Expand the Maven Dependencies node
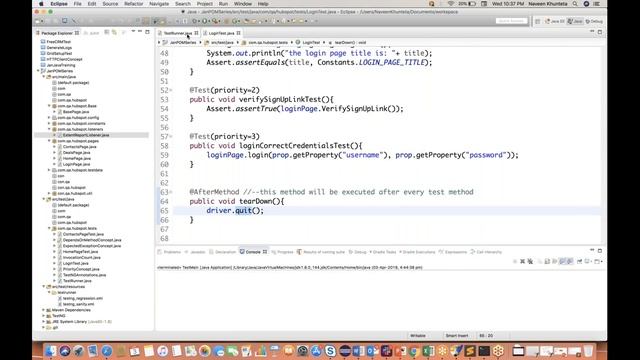The image size is (640, 360). tap(44, 310)
